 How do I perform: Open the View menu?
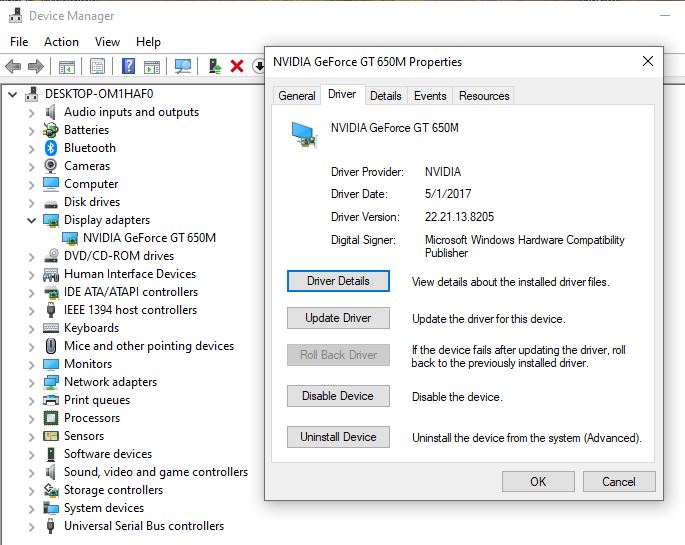click(107, 42)
